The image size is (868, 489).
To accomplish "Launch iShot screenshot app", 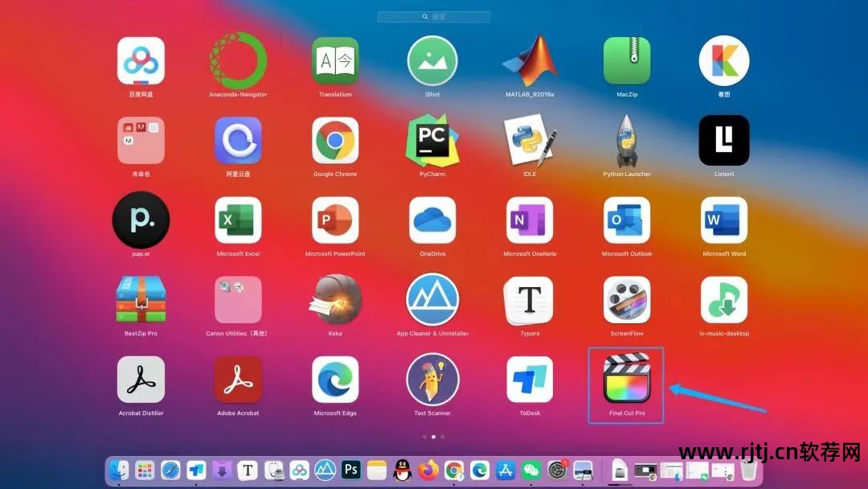I will [432, 61].
